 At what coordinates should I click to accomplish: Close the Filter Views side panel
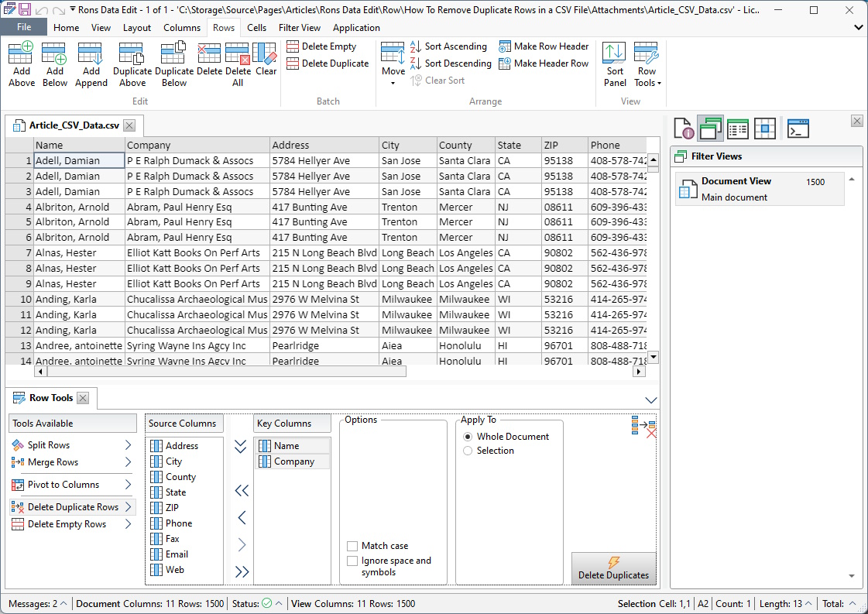(857, 122)
